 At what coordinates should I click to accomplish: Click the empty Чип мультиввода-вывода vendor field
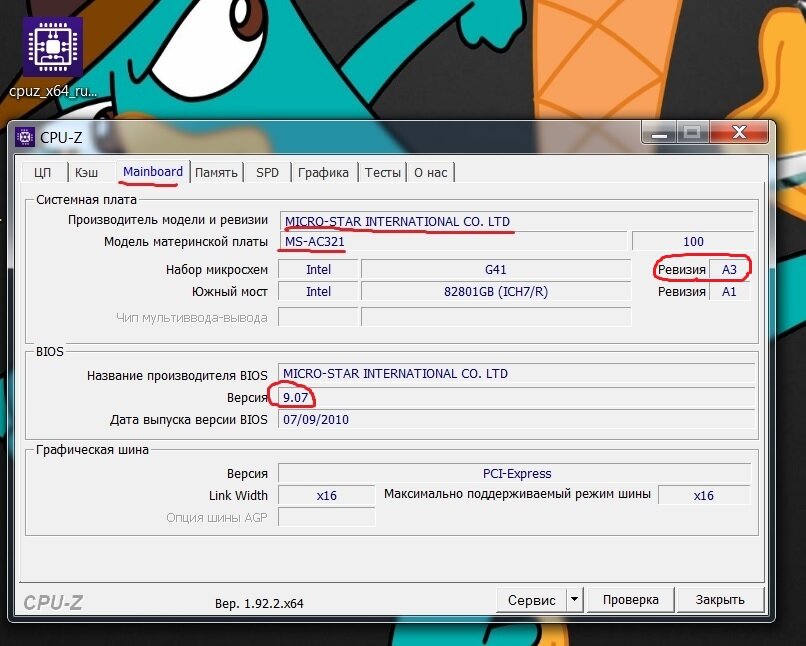[318, 317]
